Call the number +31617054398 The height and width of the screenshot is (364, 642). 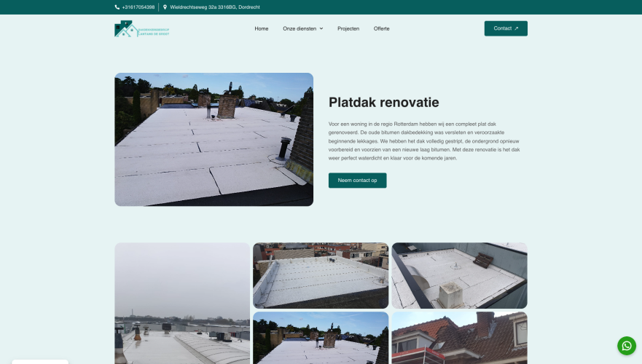pyautogui.click(x=138, y=7)
